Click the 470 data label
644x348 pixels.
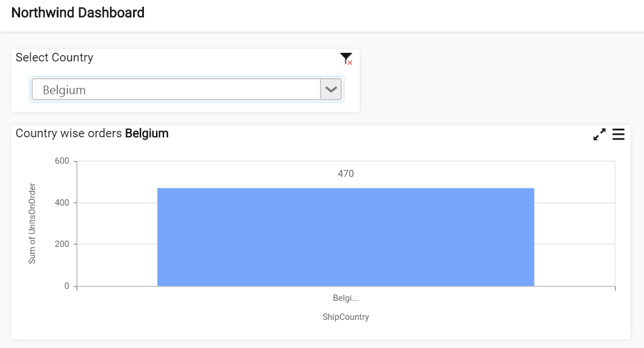[x=345, y=173]
